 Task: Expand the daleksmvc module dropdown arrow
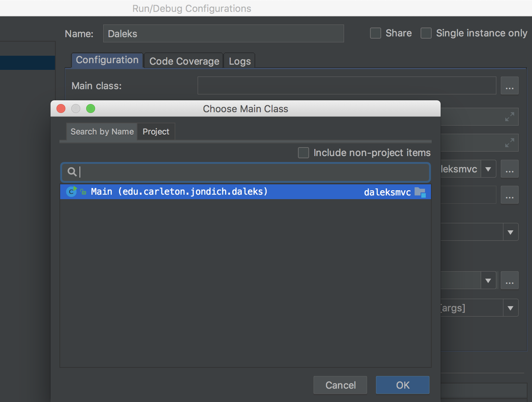pyautogui.click(x=488, y=169)
